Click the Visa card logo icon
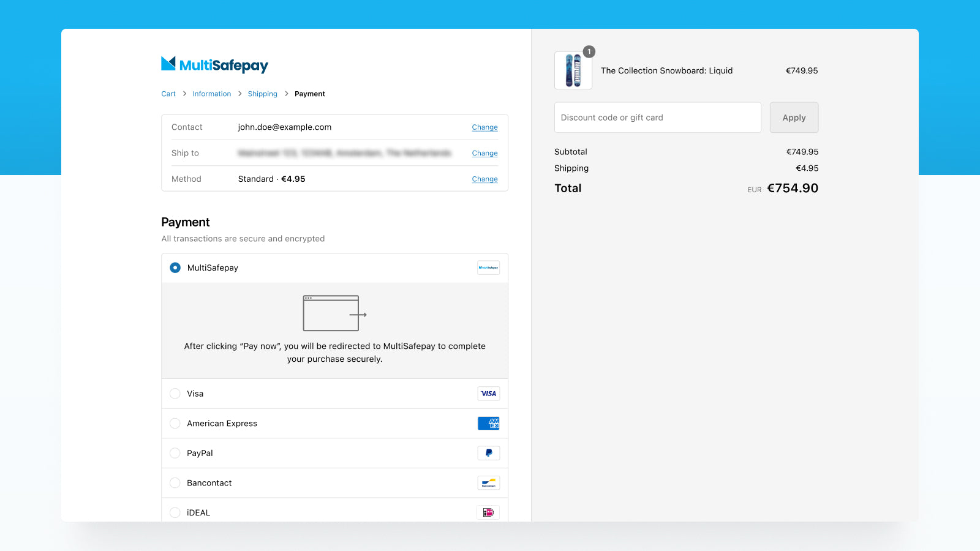 click(488, 394)
